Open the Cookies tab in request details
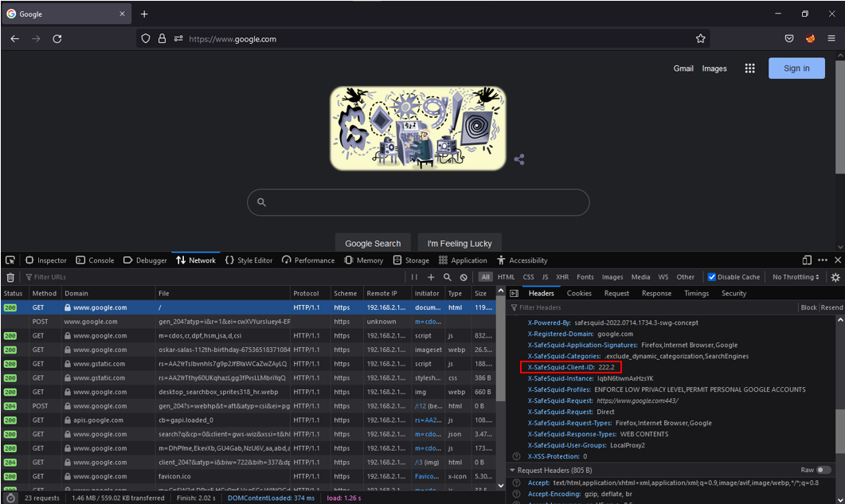 click(x=579, y=293)
